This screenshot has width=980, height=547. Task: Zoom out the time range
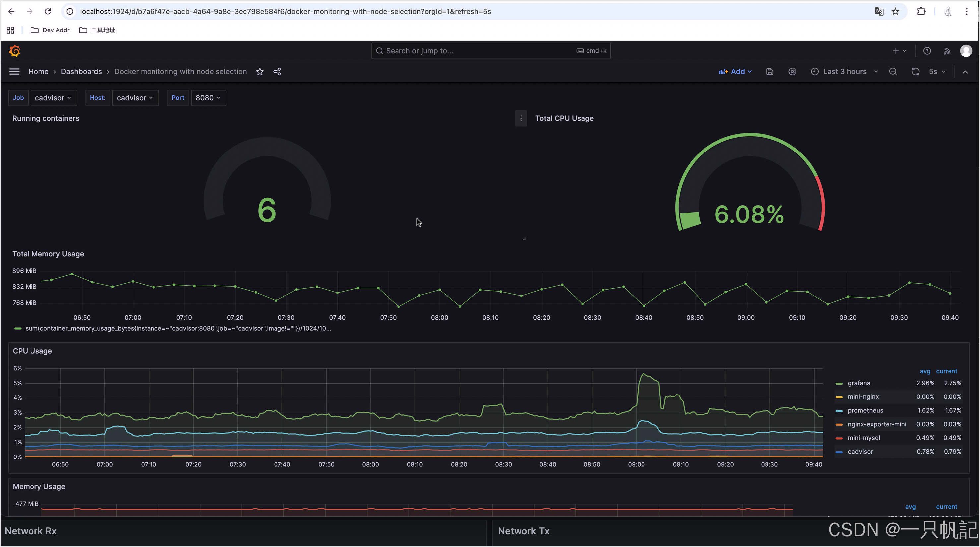tap(893, 72)
